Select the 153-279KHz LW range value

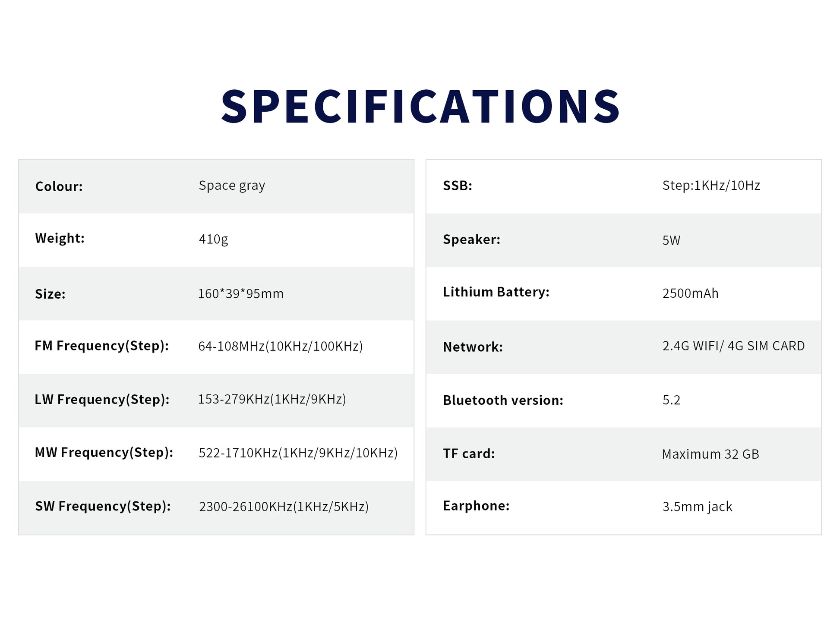pos(272,399)
